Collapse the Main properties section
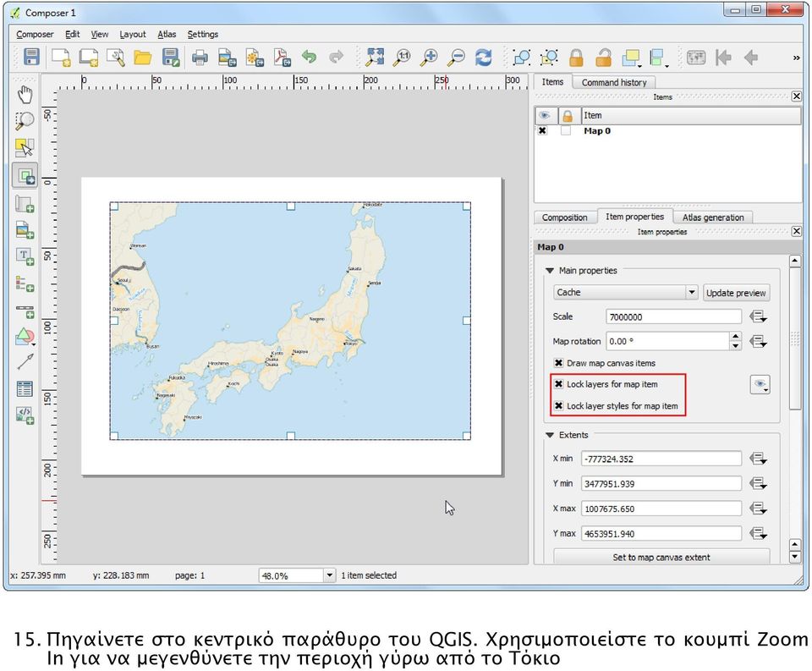The width and height of the screenshot is (812, 671). pos(550,271)
